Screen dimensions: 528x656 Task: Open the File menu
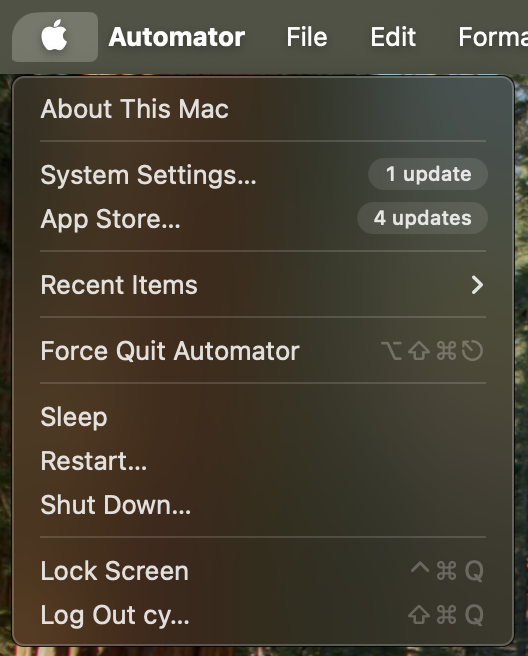click(x=307, y=37)
